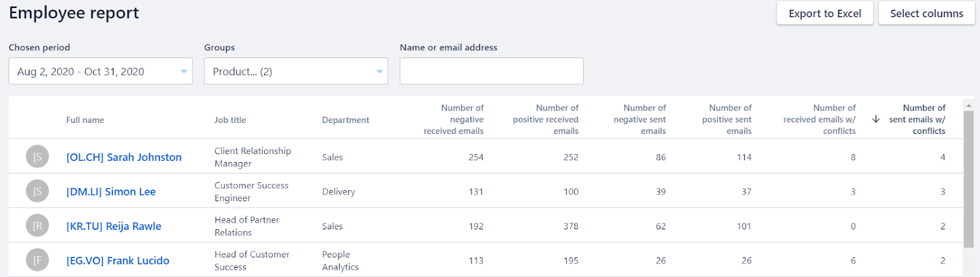Screen dimensions: 980x277
Task: Click Simon Lee's avatar icon
Action: pos(37,191)
